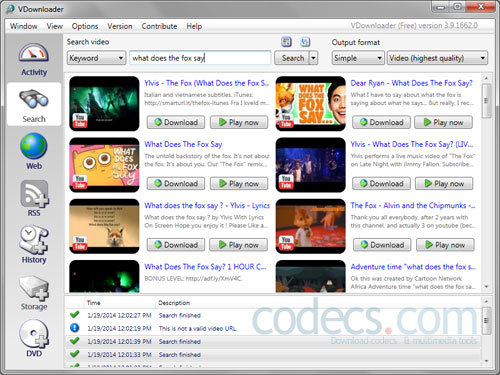Download Ylvis live Fox Say video
This screenshot has width=500, height=375.
click(x=381, y=184)
